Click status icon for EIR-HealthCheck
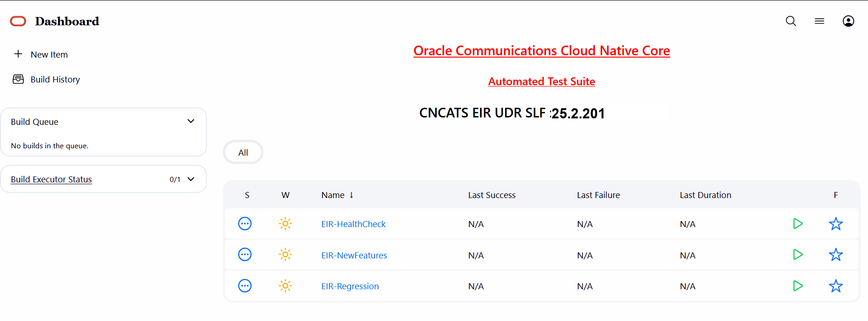 point(245,224)
